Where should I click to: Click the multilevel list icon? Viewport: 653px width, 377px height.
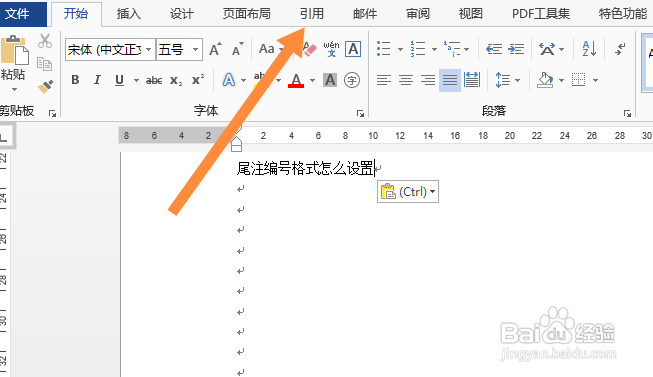452,49
